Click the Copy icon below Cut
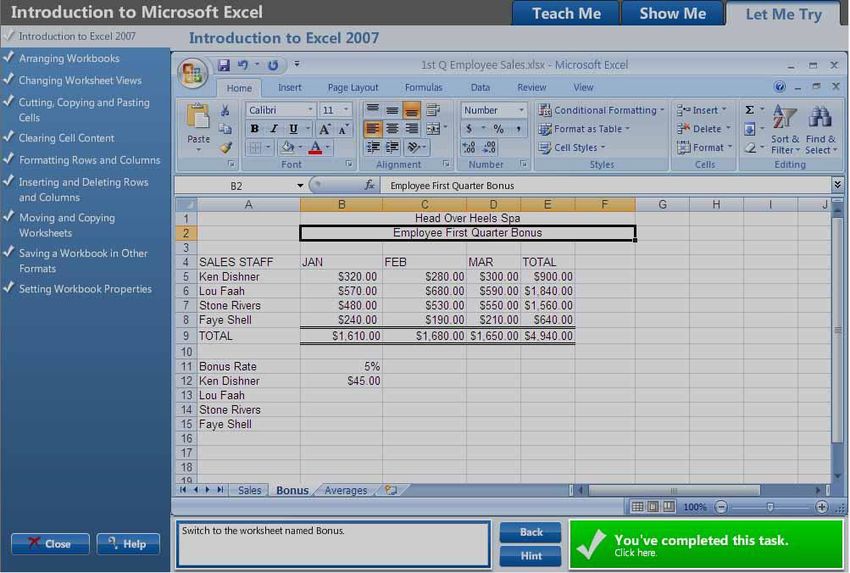Screen dimensions: 850x573 [225, 129]
